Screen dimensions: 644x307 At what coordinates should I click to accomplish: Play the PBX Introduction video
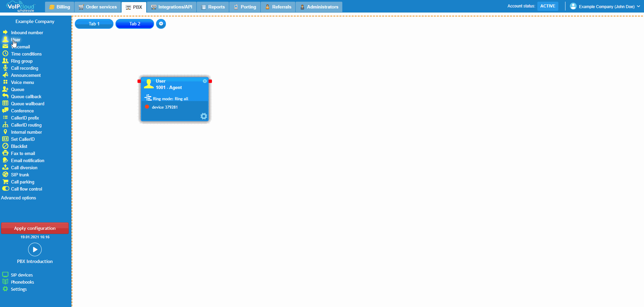pos(35,249)
